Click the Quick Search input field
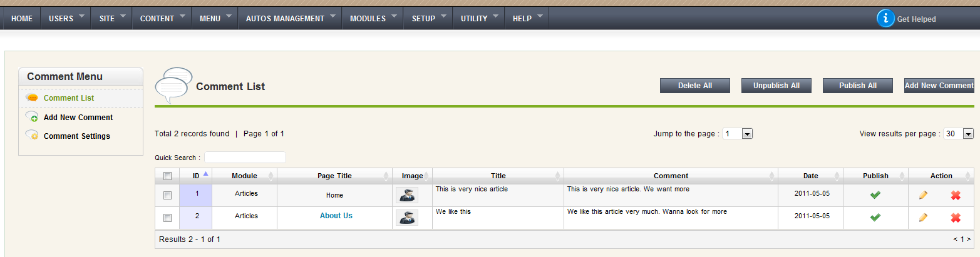Screen dimensions: 980x257 [x=245, y=158]
